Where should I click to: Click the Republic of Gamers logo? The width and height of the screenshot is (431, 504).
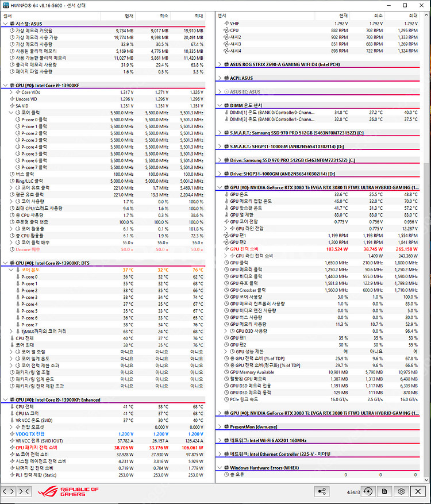[x=68, y=491]
